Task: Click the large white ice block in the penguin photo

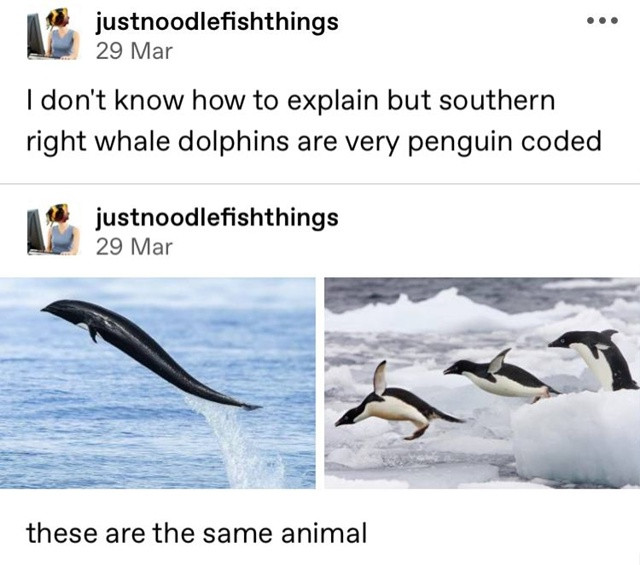Action: click(x=576, y=439)
